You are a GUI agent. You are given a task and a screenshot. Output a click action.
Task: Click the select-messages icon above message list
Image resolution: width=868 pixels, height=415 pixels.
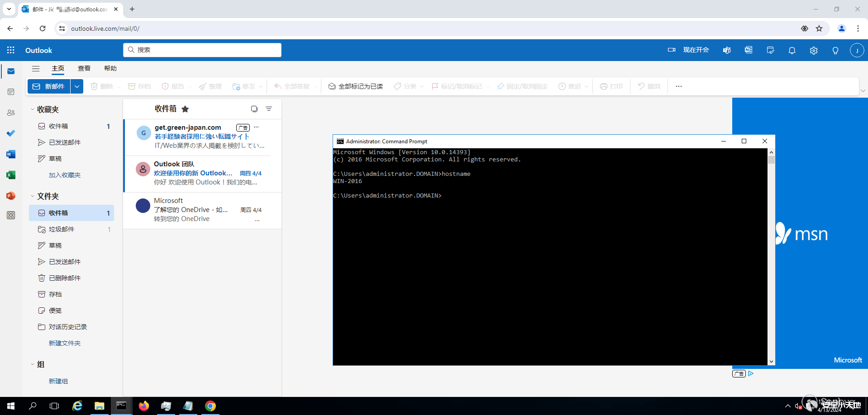pos(254,109)
